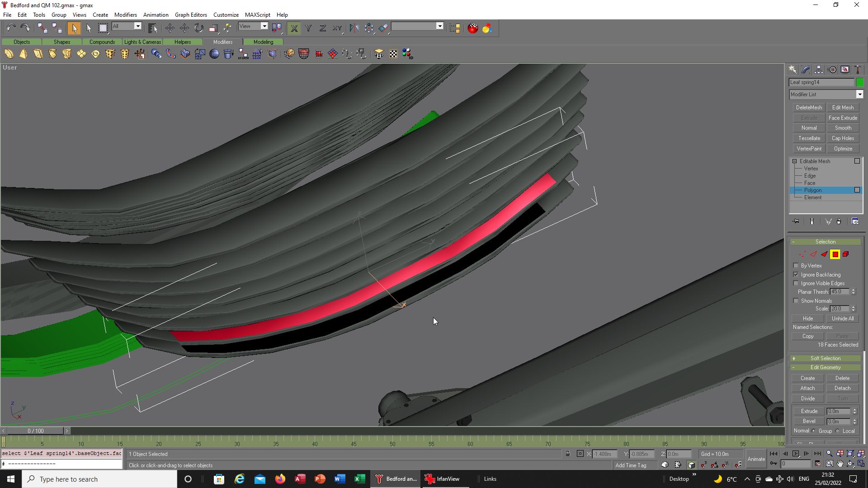Enable the By Vertex checkbox
Viewport: 868px width, 488px height.
click(796, 266)
